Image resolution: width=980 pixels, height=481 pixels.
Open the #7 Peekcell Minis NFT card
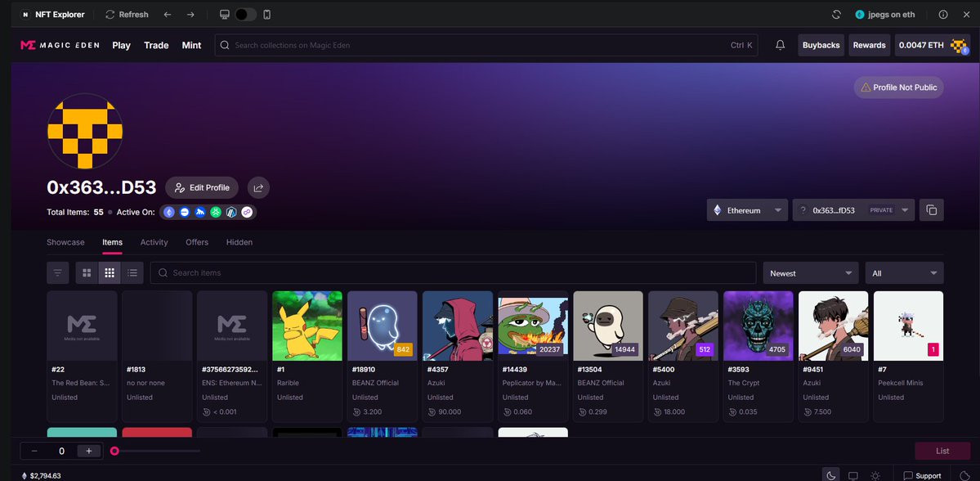[x=908, y=357]
